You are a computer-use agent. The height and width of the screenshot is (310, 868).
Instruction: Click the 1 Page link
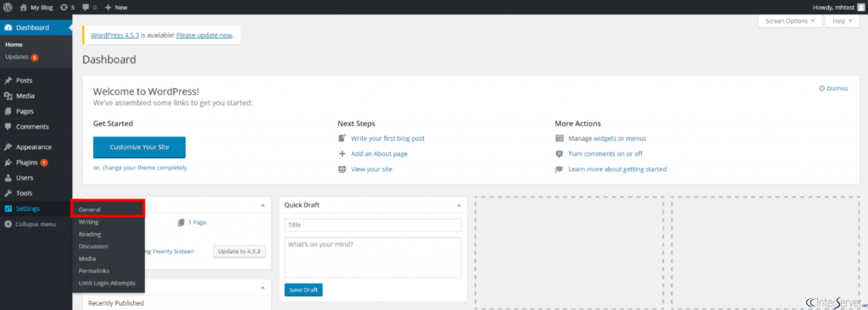[x=197, y=223]
